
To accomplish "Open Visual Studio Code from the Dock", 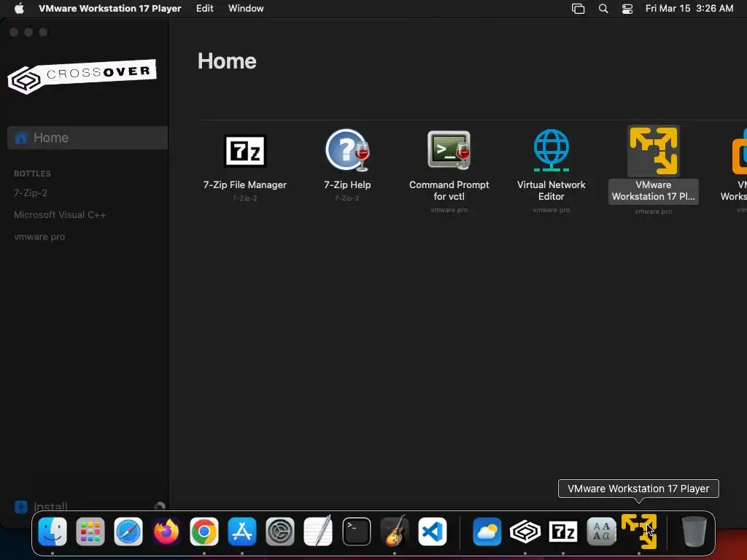I will tap(433, 532).
